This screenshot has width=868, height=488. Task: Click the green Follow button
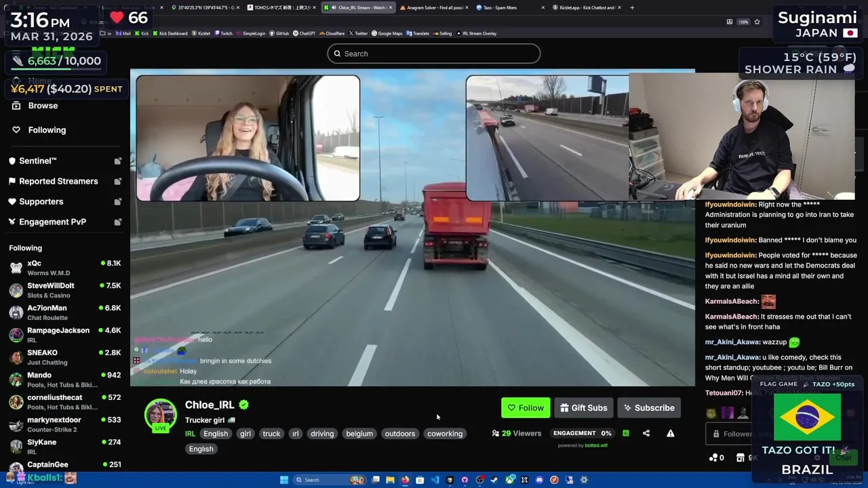(526, 407)
